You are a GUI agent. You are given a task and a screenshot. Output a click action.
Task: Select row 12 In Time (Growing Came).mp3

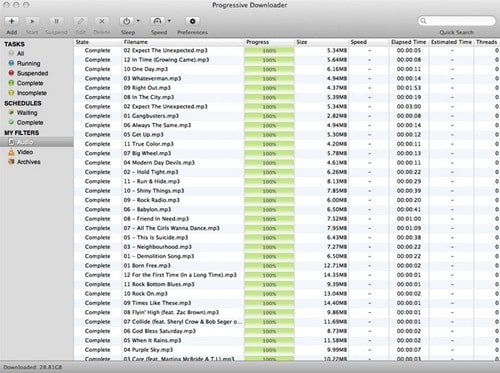click(x=287, y=60)
